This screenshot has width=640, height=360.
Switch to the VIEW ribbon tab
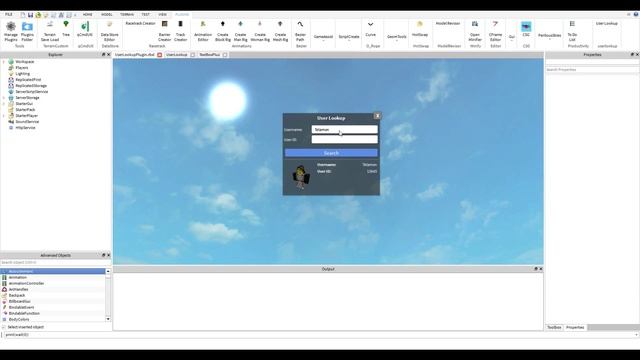[x=162, y=15]
